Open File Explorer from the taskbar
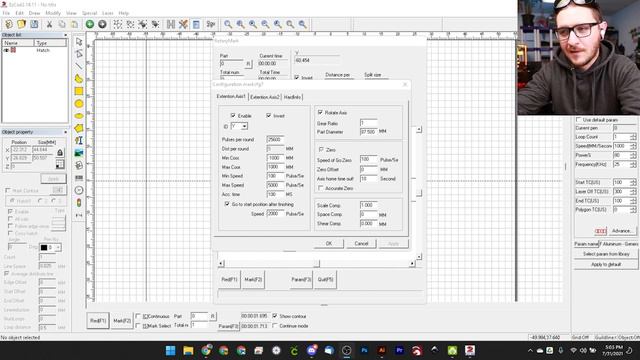 tap(188, 350)
